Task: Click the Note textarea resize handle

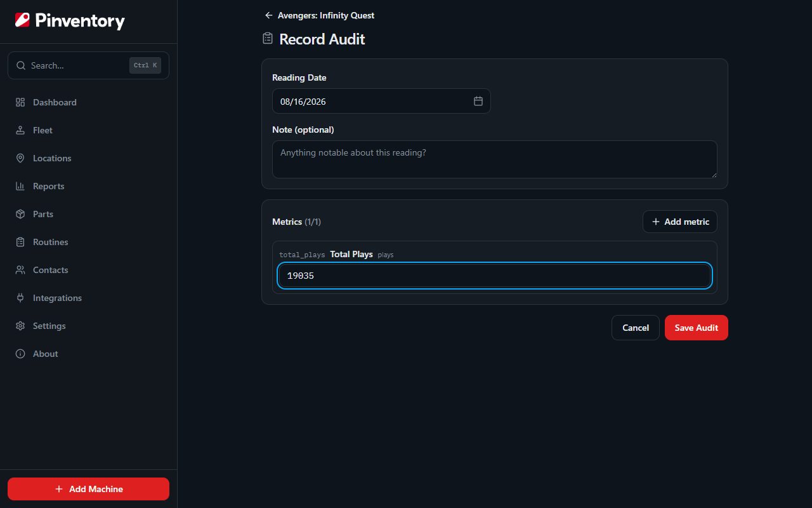Action: (713, 174)
